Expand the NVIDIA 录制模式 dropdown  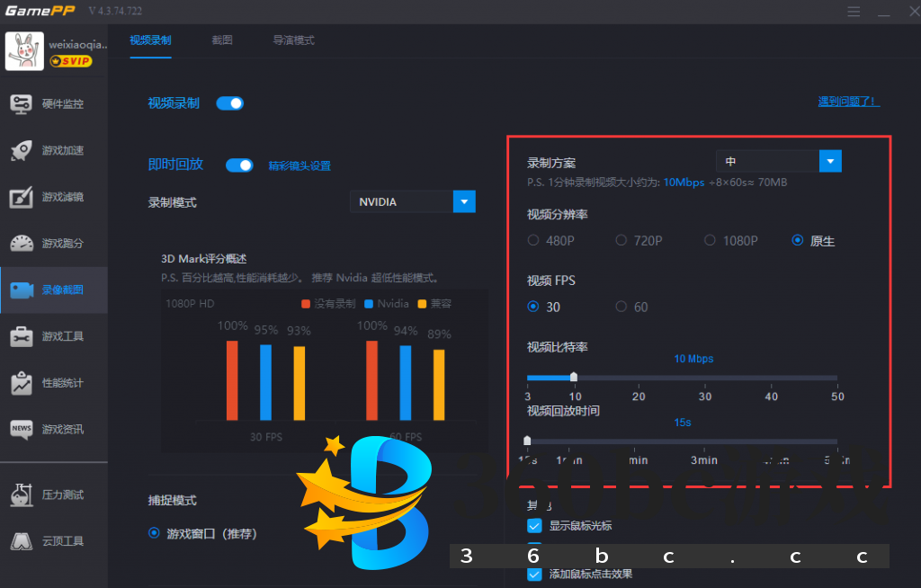tap(413, 201)
